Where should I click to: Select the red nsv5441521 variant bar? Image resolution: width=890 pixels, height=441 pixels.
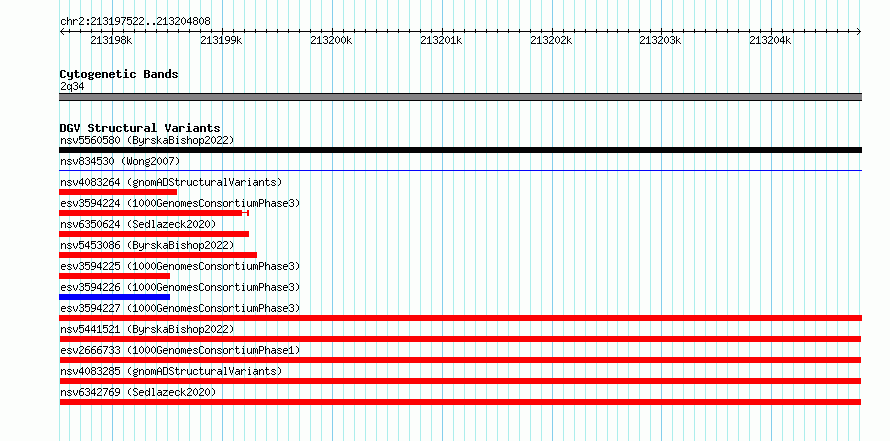(460, 339)
